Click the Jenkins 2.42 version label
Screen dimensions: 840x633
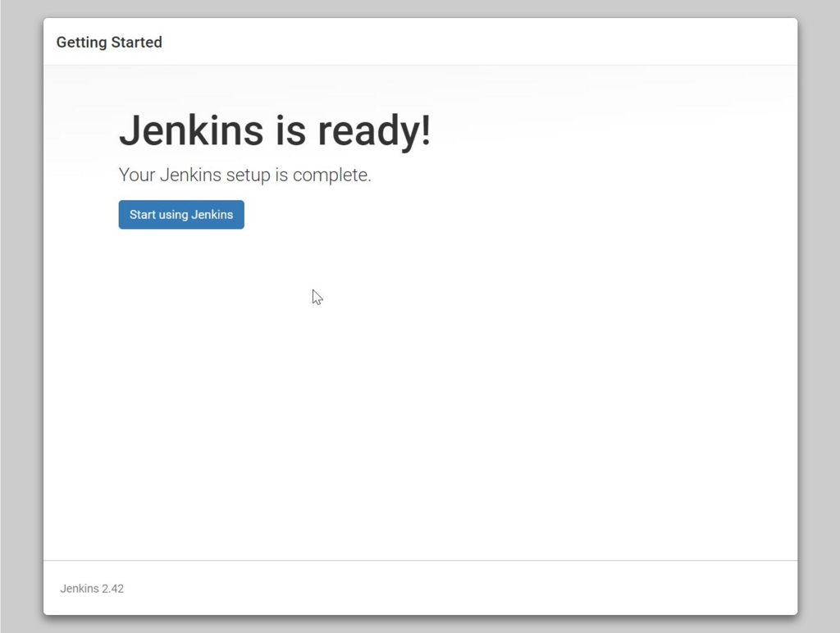pos(92,589)
